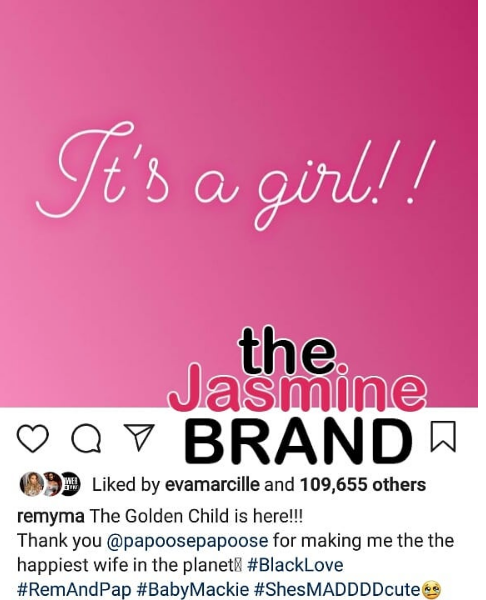Viewport: 486px width, 600px height.
Task: Like the post with the heart icon
Action: pos(33,438)
